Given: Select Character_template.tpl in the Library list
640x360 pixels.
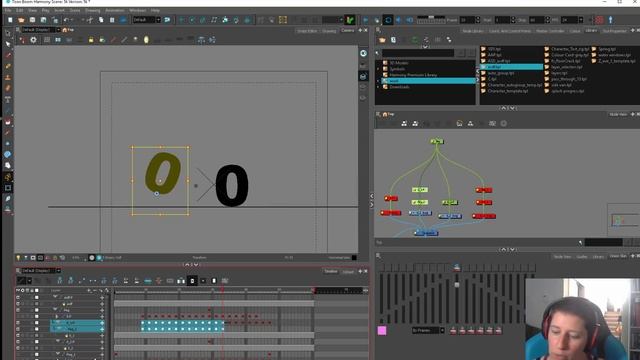Looking at the screenshot, I should [507, 91].
